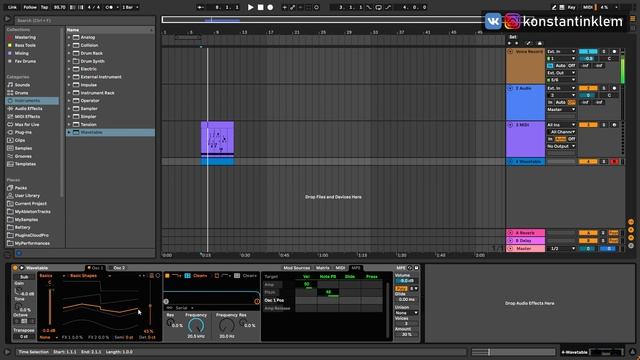Image resolution: width=640 pixels, height=360 pixels.
Task: Toggle the Arrangement Loop switch icon
Action: pos(379,7)
